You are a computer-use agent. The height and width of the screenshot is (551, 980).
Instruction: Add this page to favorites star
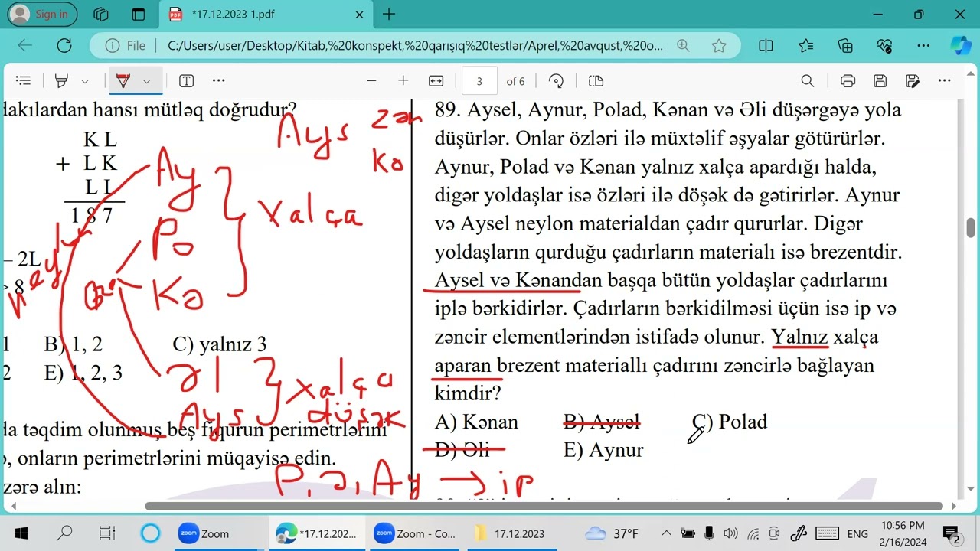coord(718,46)
